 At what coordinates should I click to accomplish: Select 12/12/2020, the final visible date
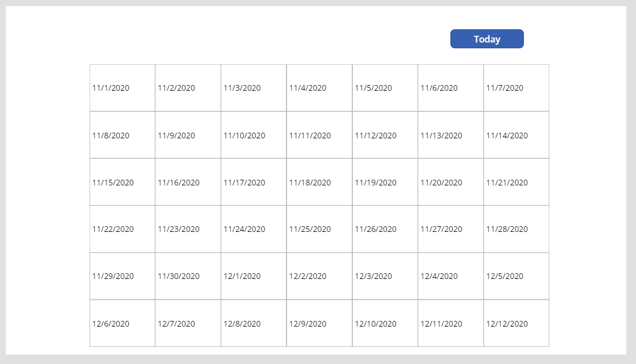tap(516, 323)
